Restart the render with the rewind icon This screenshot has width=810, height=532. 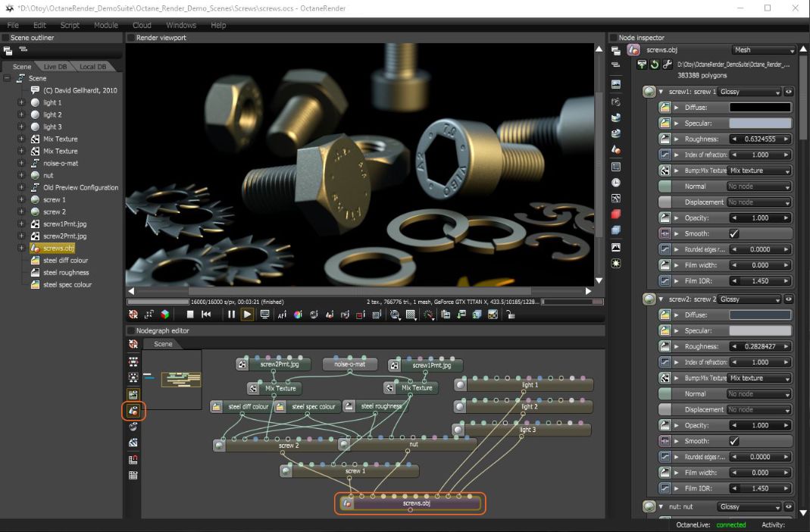206,315
